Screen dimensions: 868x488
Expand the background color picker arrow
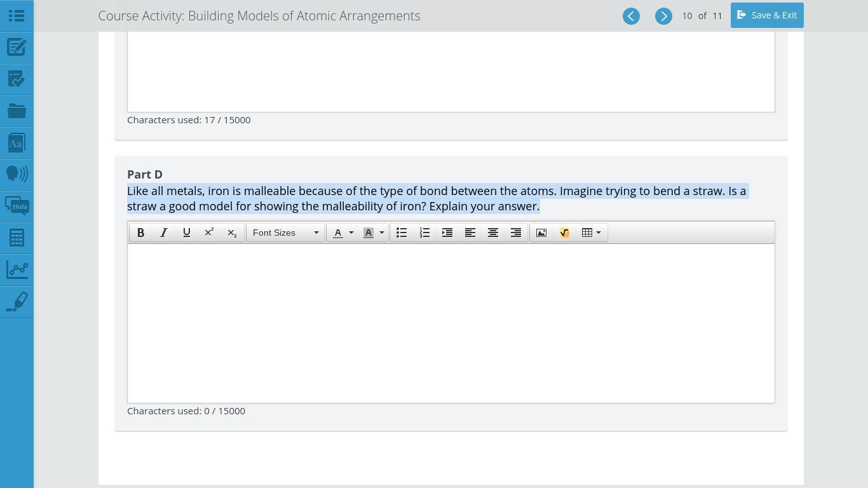(x=382, y=233)
